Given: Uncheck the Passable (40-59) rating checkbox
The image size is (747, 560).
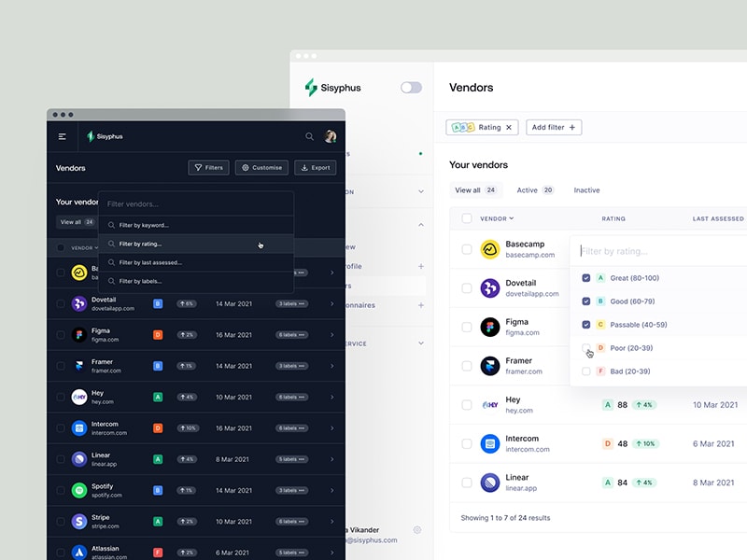Looking at the screenshot, I should [586, 325].
